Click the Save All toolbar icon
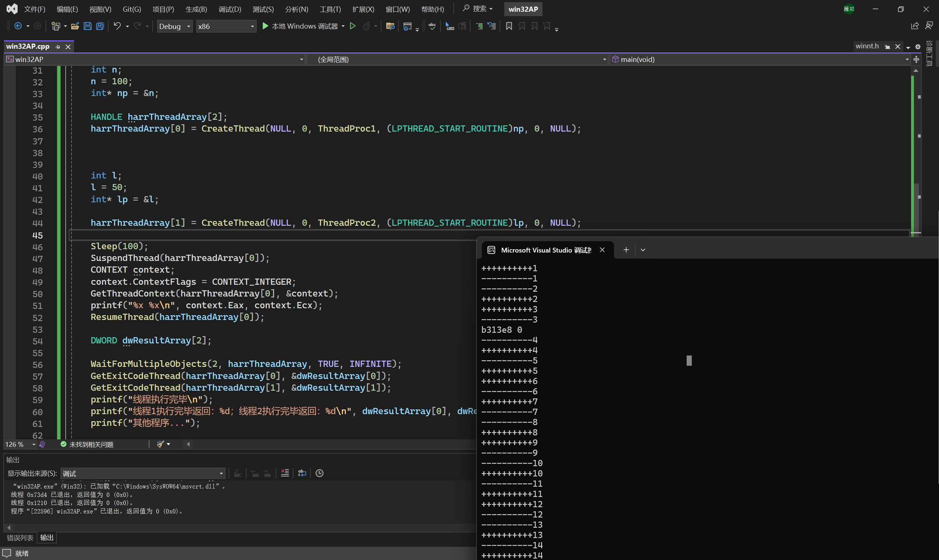 click(100, 26)
